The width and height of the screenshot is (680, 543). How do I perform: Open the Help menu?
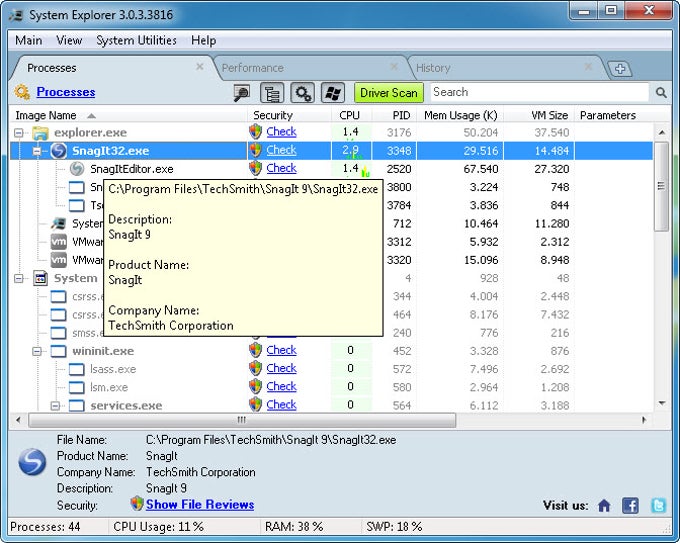203,40
